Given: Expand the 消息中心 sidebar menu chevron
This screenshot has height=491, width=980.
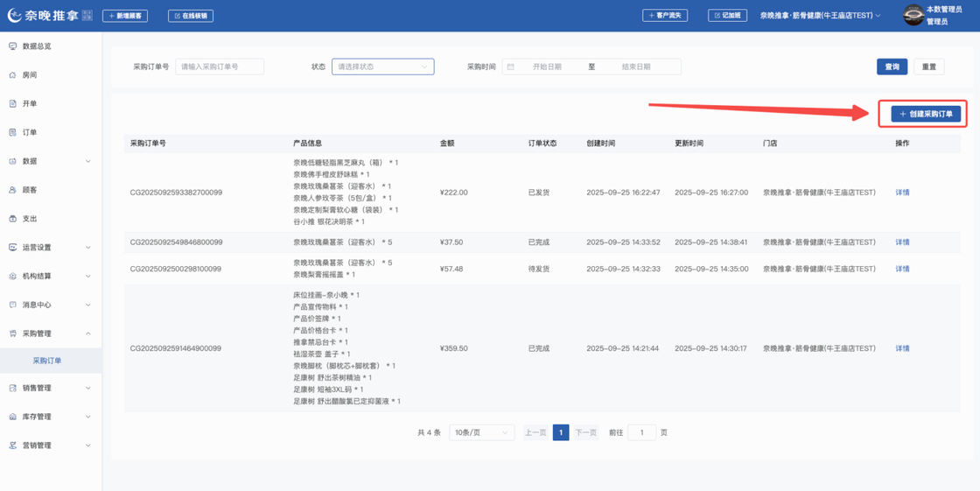Looking at the screenshot, I should 88,305.
